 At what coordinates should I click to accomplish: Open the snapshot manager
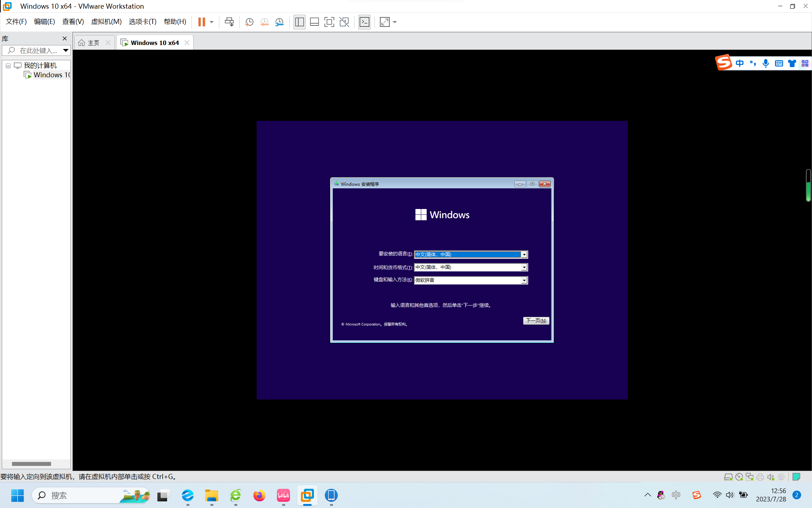tap(279, 22)
